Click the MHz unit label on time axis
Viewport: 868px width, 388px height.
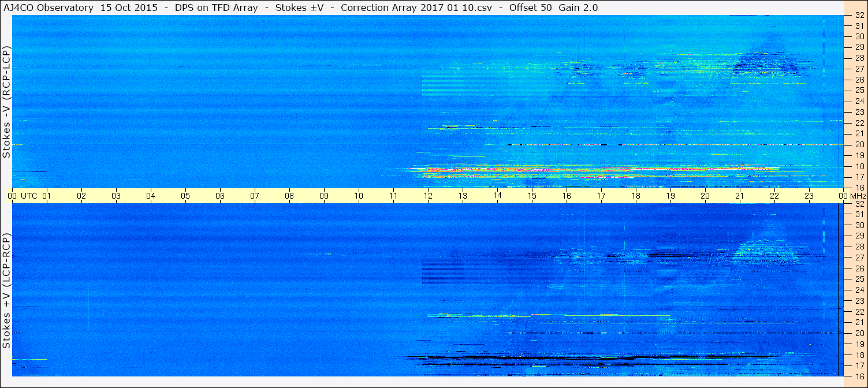(x=858, y=196)
